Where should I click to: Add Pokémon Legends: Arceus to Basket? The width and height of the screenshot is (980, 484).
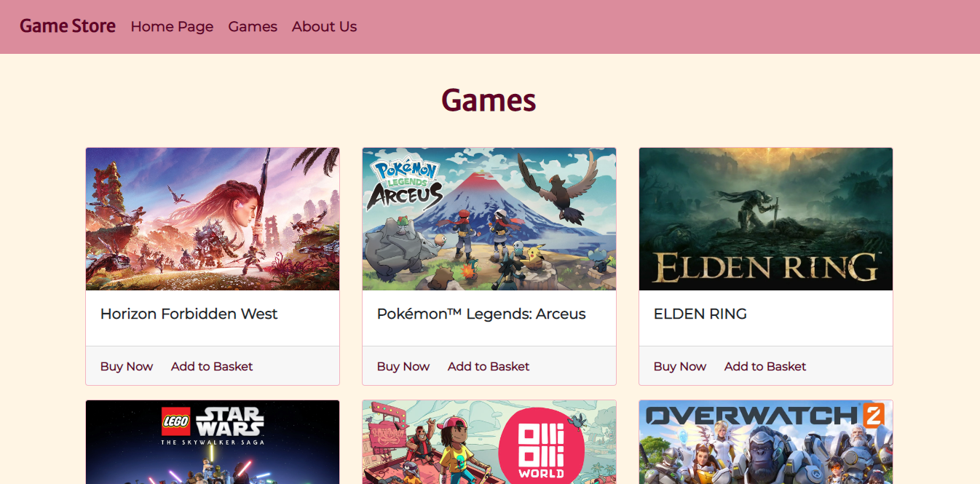(x=489, y=366)
